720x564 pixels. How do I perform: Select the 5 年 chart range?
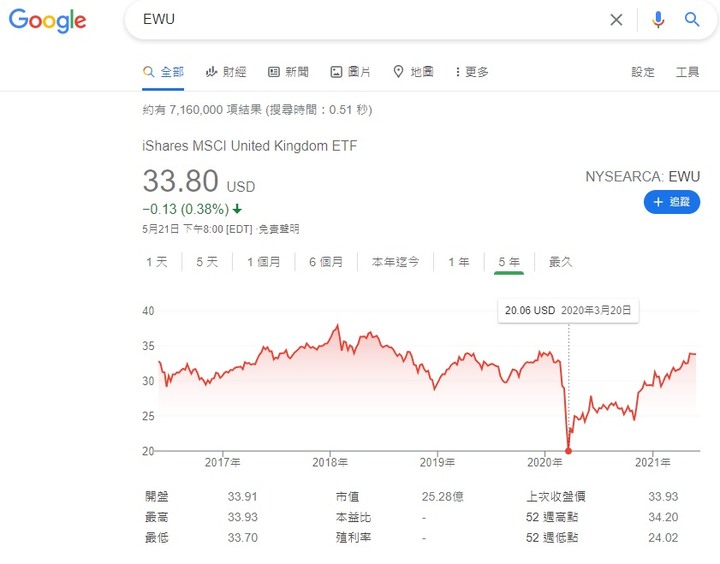pos(509,262)
